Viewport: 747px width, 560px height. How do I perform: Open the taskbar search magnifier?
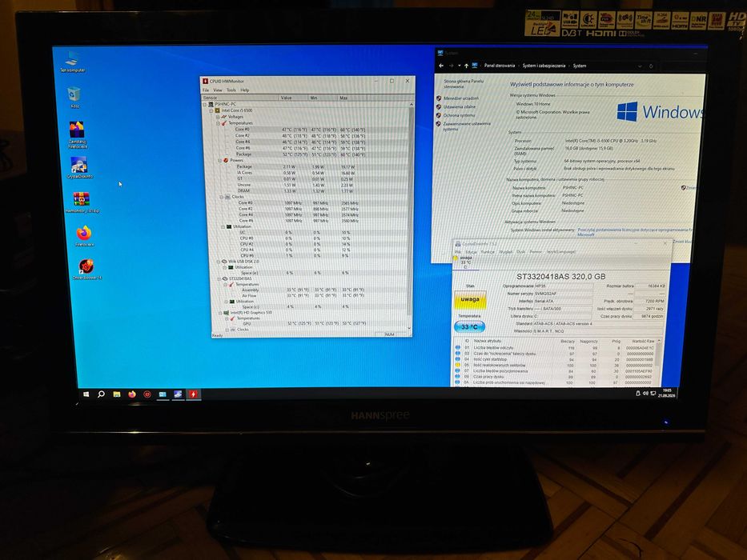101,394
